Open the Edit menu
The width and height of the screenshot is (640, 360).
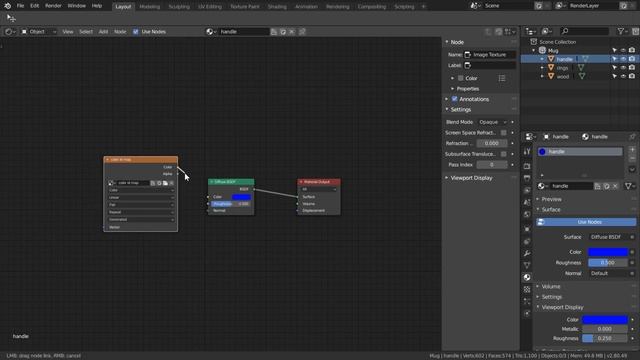tap(34, 6)
